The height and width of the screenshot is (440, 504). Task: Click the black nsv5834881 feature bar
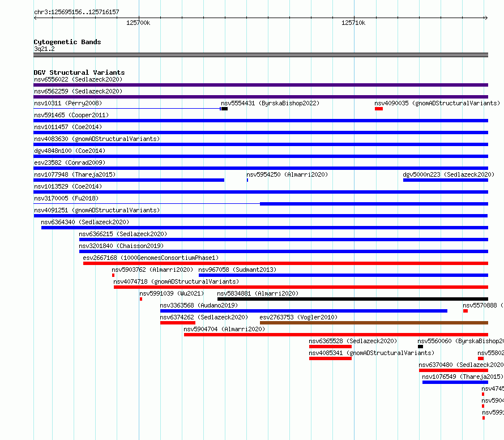353,299
